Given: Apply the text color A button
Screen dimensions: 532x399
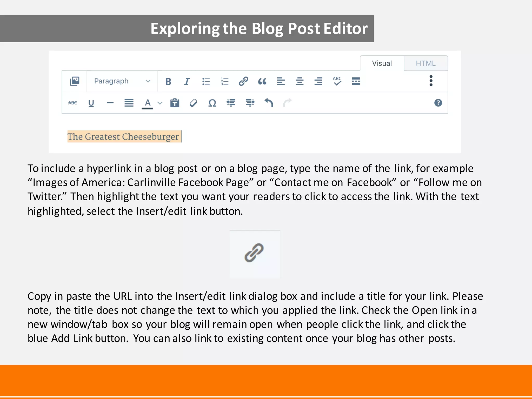Looking at the screenshot, I should [x=147, y=104].
